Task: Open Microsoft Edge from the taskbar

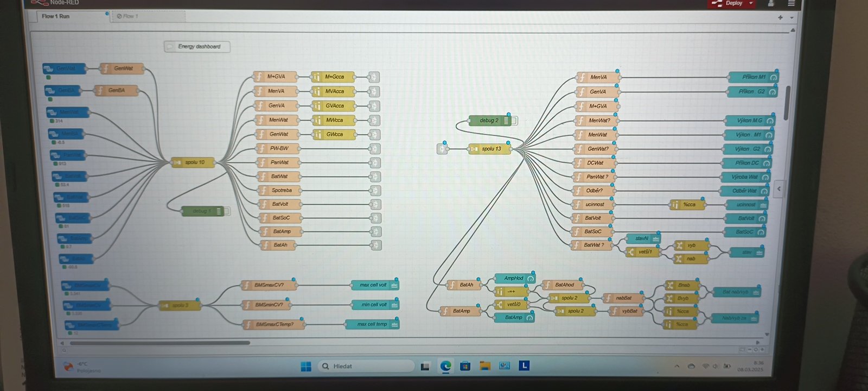Action: tap(445, 367)
